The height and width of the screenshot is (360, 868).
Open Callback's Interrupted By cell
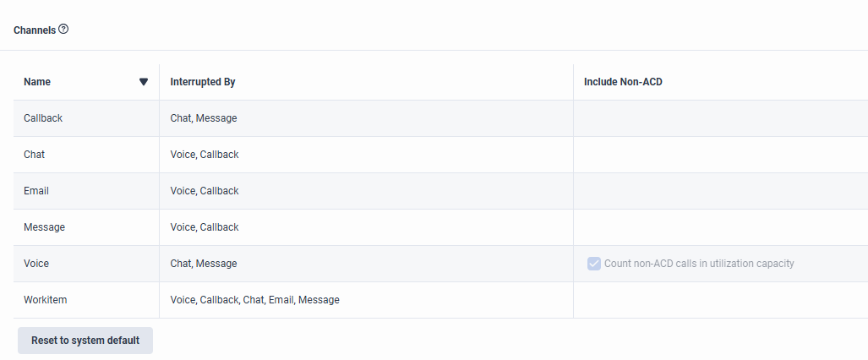[204, 118]
